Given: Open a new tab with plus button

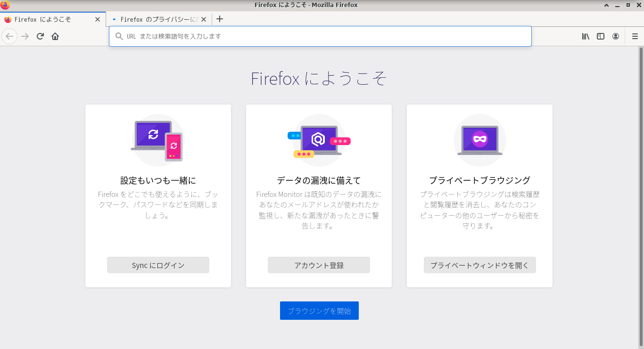Looking at the screenshot, I should (219, 19).
